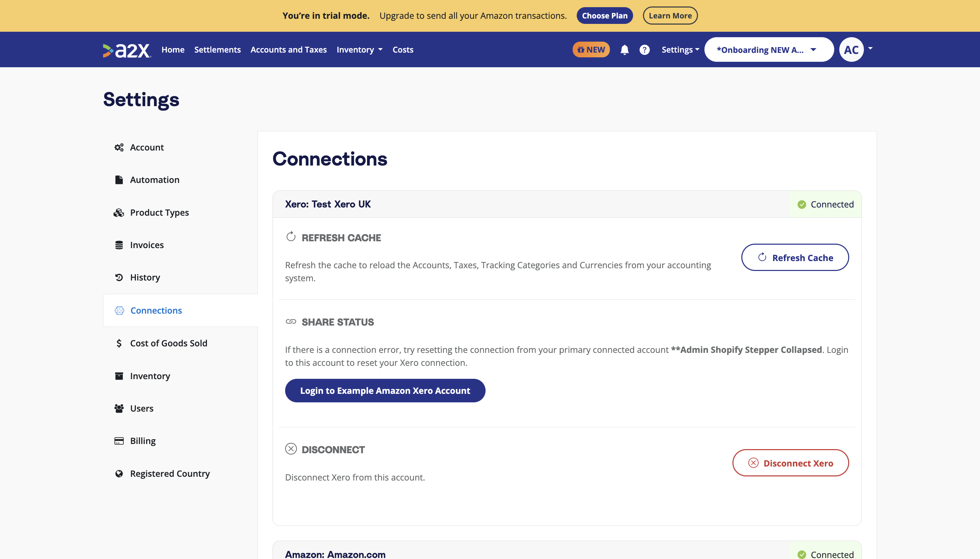Click the Registered Country globe icon

(119, 473)
